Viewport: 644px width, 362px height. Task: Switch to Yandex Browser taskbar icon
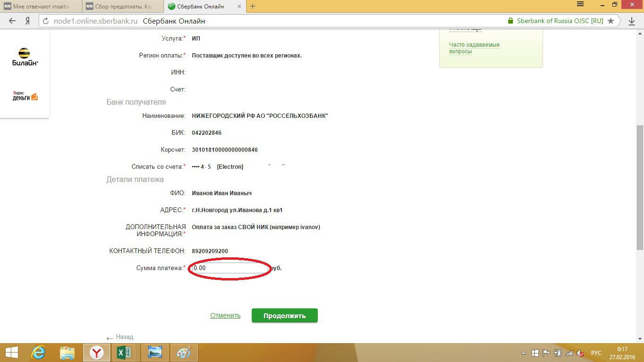(96, 352)
